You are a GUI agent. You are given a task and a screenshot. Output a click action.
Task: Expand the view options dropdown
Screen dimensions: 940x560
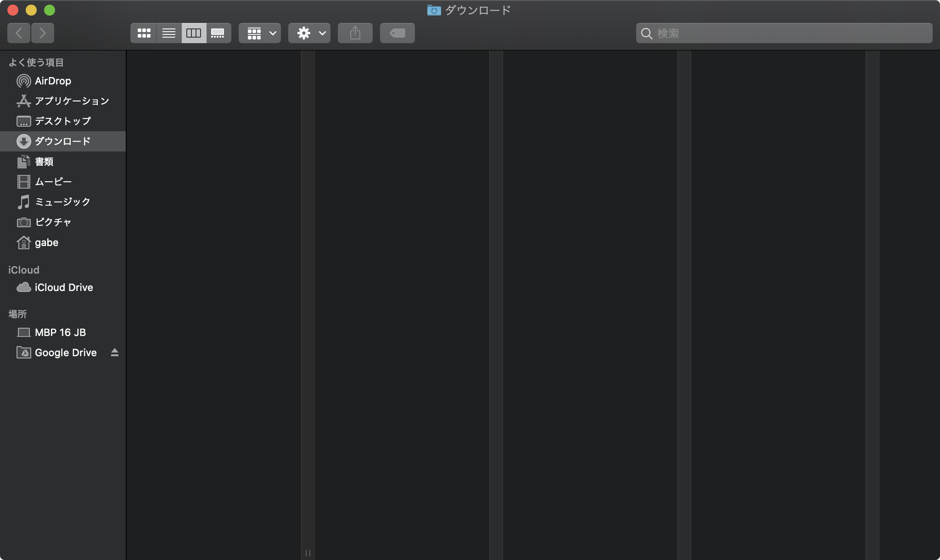pyautogui.click(x=259, y=33)
